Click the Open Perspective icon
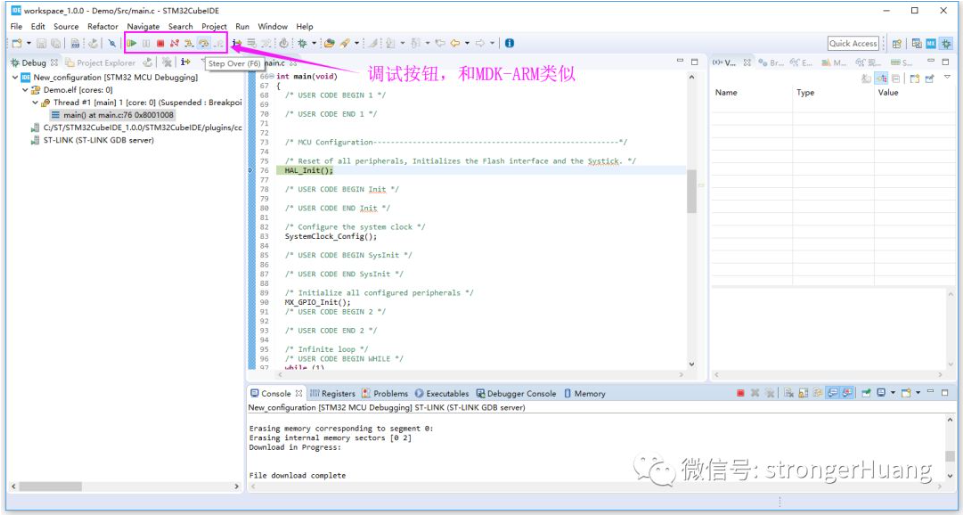This screenshot has height=522, width=963. 897,44
